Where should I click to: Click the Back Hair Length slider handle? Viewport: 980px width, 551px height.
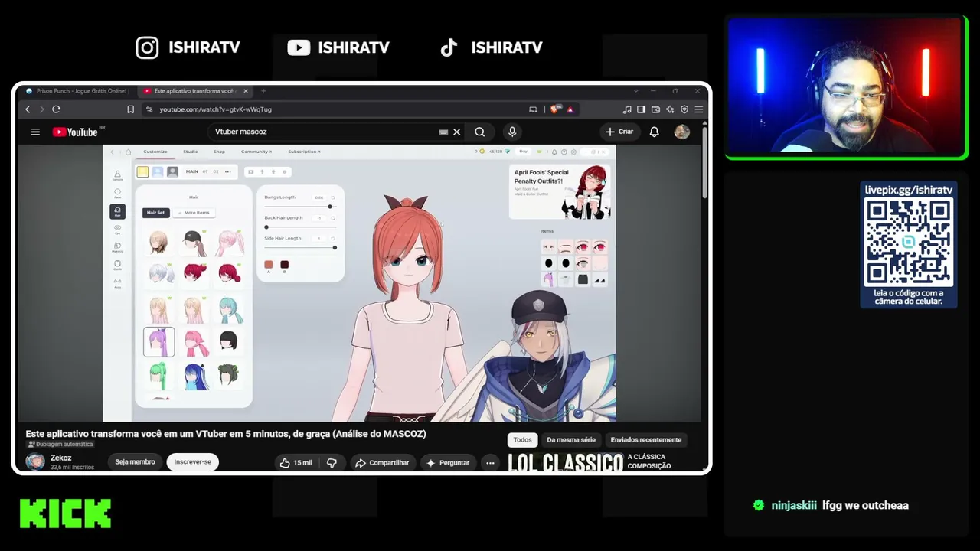[x=266, y=227]
